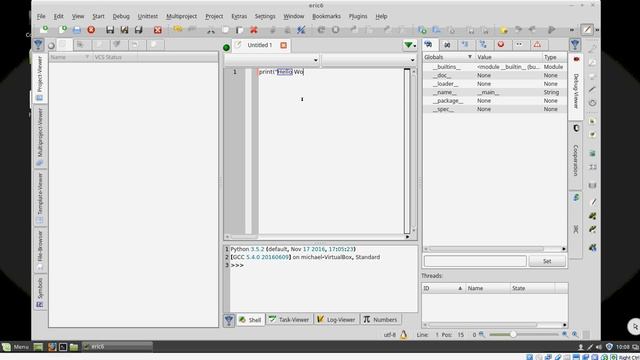Click the warning bell icon in status bar
The width and height of the screenshot is (640, 360).
click(404, 335)
